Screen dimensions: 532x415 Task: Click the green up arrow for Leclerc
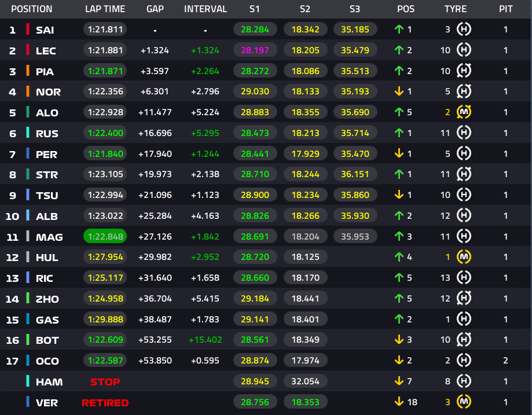[399, 50]
